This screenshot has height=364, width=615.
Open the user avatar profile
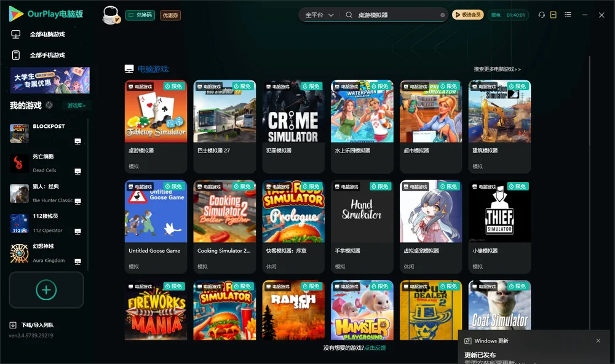(111, 15)
